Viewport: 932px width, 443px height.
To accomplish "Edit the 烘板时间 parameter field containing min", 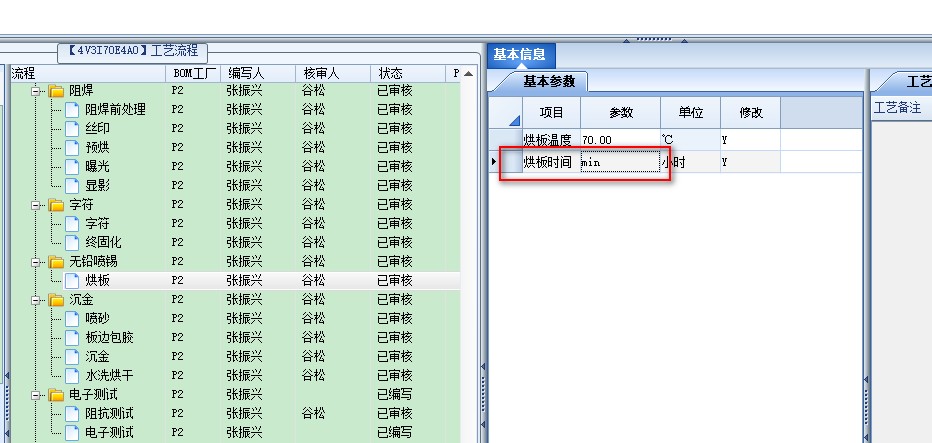I will 621,162.
